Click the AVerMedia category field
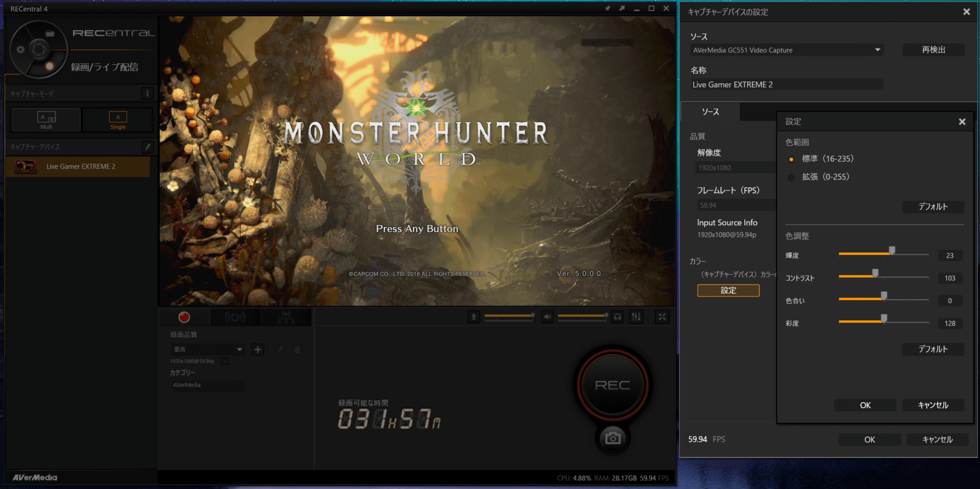The width and height of the screenshot is (980, 489). [x=208, y=385]
